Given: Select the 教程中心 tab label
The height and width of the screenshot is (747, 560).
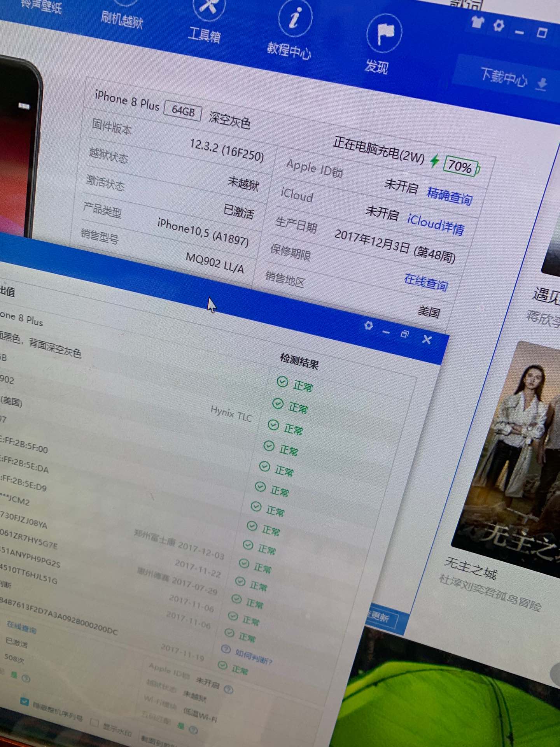Looking at the screenshot, I should coord(289,50).
